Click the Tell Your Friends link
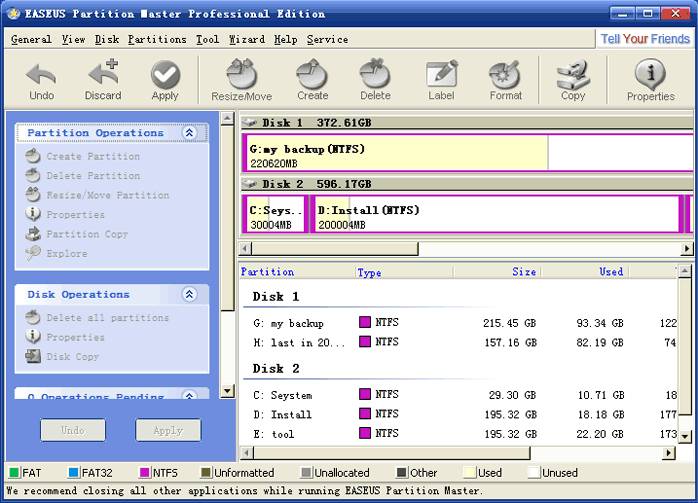The image size is (698, 503). [645, 40]
